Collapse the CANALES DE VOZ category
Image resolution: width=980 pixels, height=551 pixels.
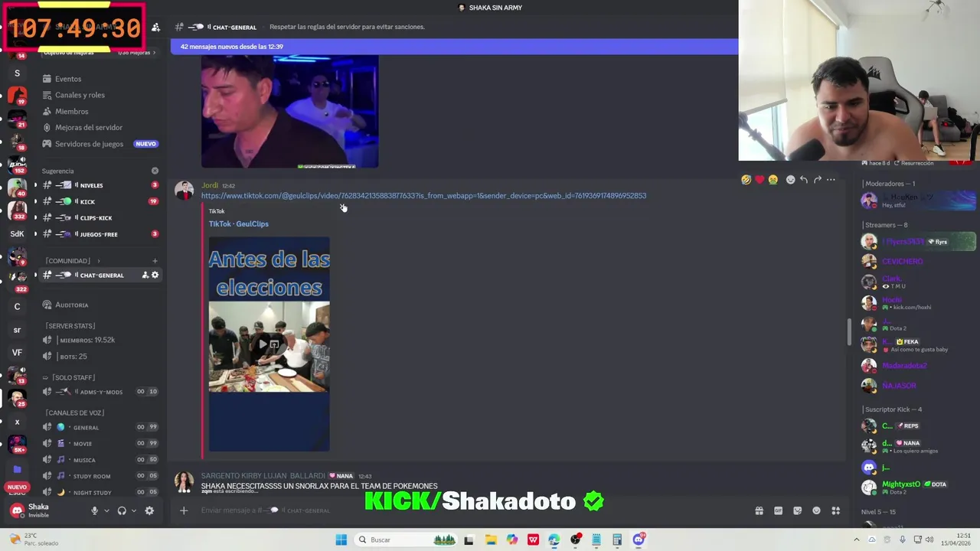(74, 413)
